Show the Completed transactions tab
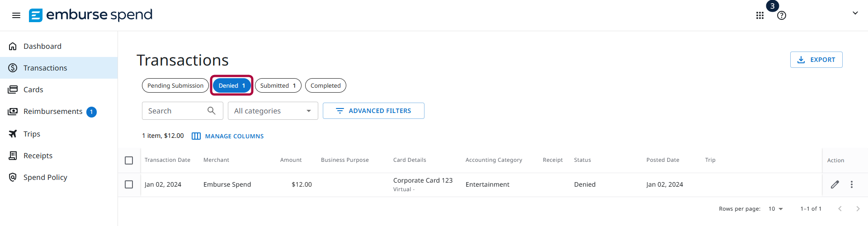Viewport: 868px width, 226px height. [x=325, y=85]
